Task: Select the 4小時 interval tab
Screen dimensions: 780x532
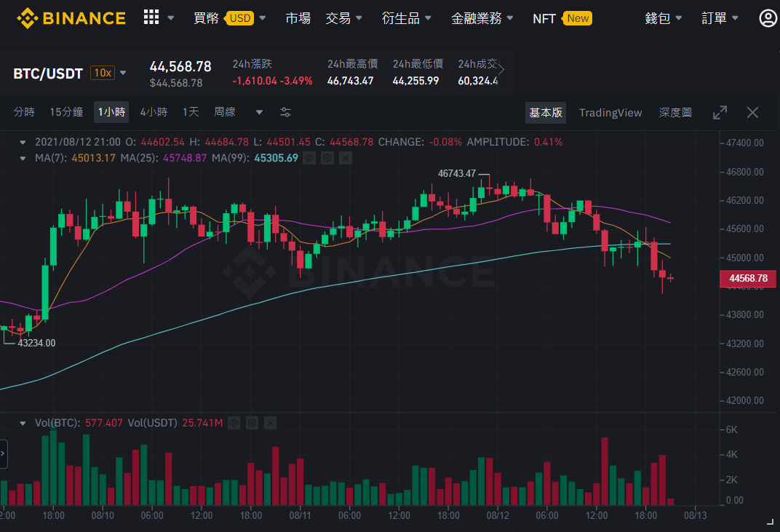Action: point(154,112)
